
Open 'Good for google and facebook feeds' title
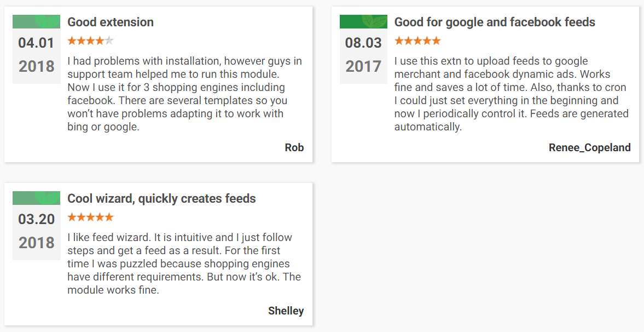point(495,22)
